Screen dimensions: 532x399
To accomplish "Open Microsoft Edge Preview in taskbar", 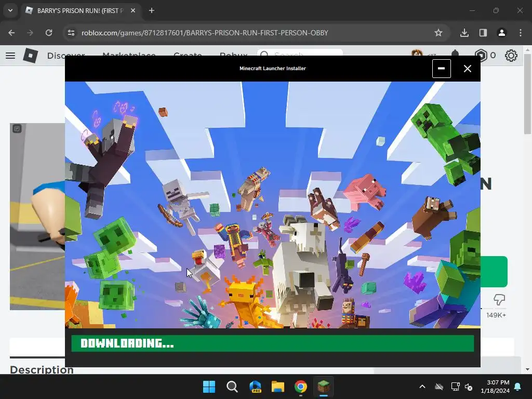I will (x=255, y=387).
